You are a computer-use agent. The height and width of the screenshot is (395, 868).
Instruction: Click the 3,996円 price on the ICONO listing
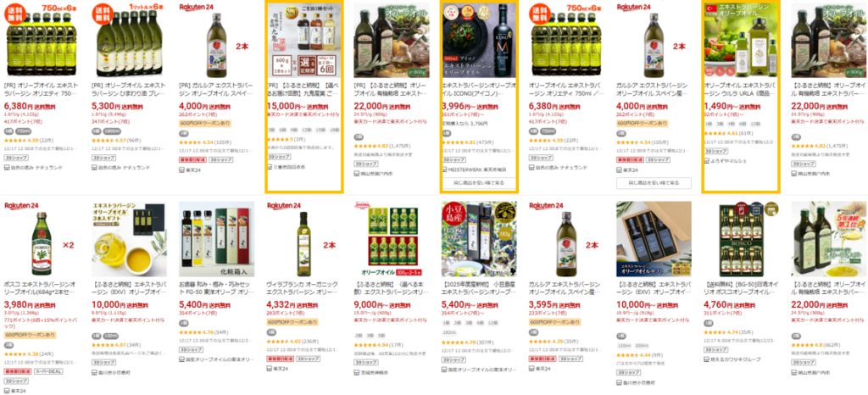455,106
